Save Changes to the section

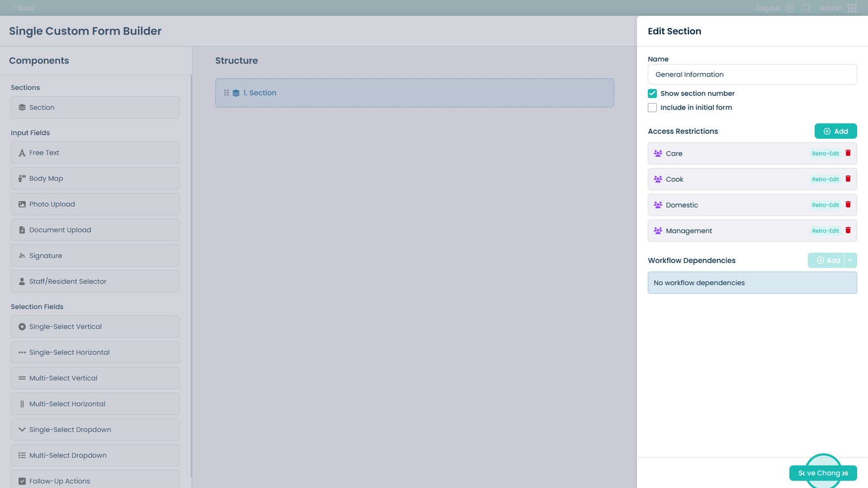click(x=823, y=473)
